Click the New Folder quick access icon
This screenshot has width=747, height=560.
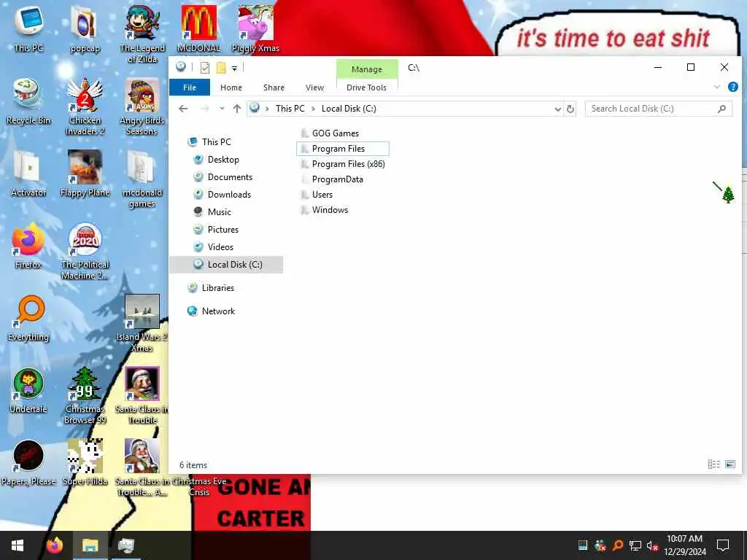(221, 68)
